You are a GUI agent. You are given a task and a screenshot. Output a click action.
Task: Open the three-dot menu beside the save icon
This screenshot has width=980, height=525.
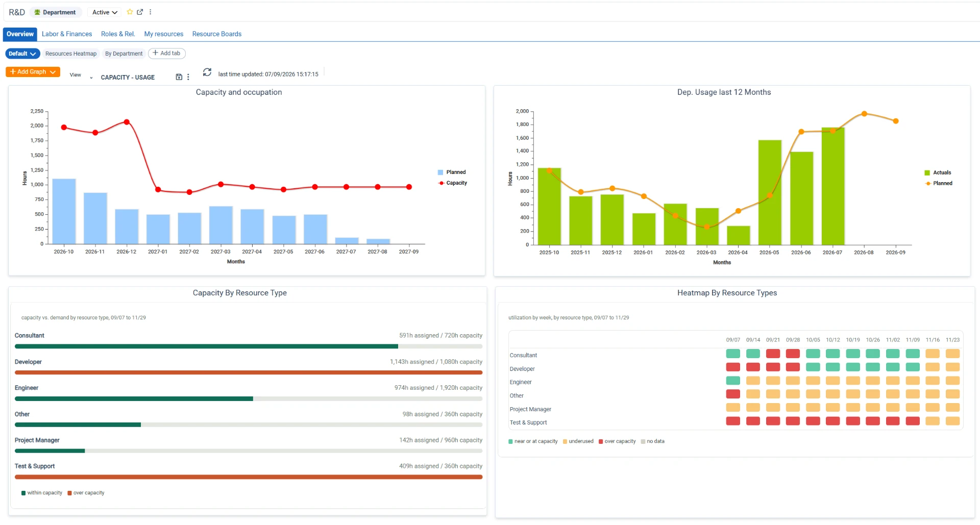tap(188, 77)
